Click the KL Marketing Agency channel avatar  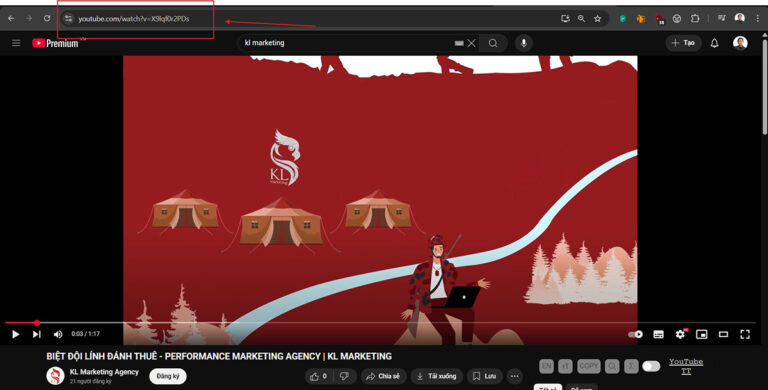click(55, 376)
